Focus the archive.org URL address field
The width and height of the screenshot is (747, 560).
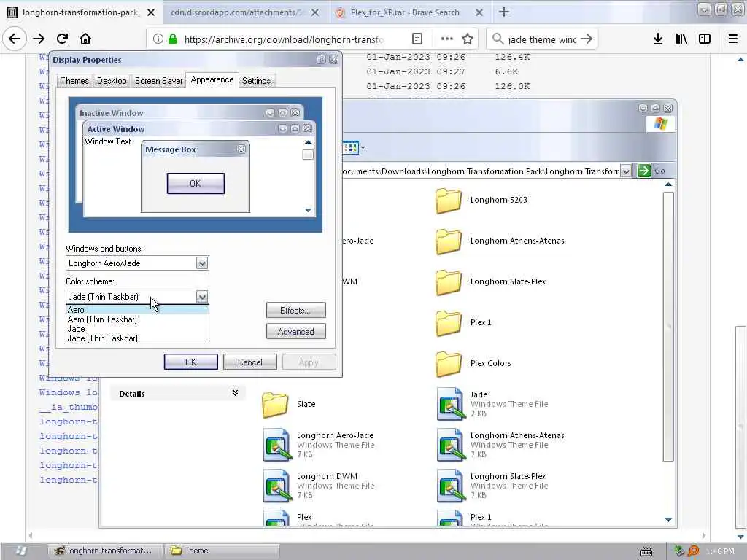click(284, 39)
